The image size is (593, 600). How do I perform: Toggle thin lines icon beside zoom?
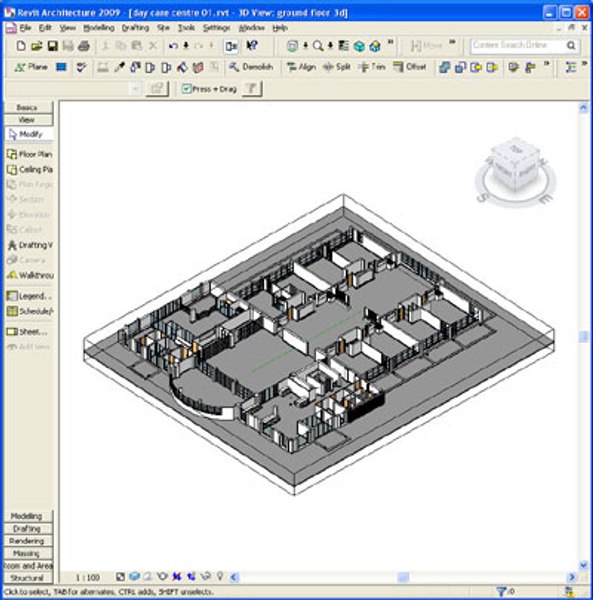point(344,46)
